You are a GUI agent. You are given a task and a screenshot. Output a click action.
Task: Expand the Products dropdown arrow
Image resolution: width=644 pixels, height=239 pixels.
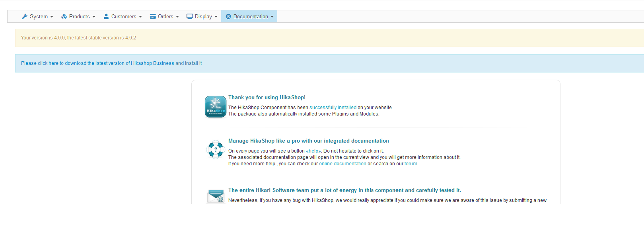click(94, 17)
